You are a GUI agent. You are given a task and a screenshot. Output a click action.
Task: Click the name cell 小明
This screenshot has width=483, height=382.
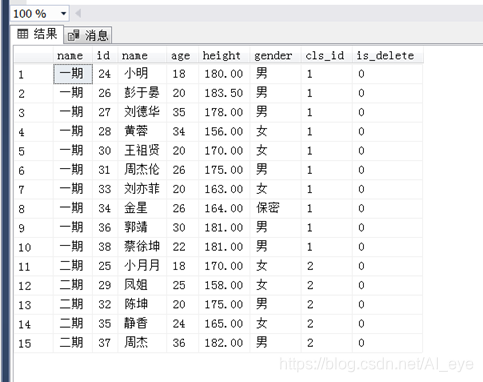click(x=142, y=74)
